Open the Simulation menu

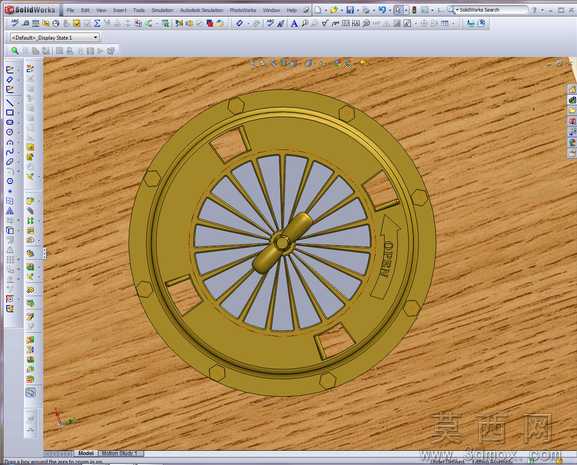click(x=162, y=10)
